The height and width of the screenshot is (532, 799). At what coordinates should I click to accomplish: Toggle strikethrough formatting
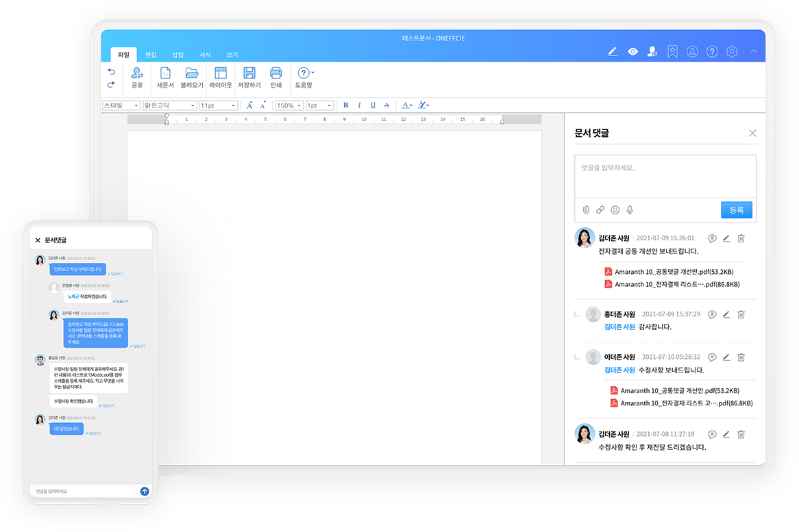point(386,105)
